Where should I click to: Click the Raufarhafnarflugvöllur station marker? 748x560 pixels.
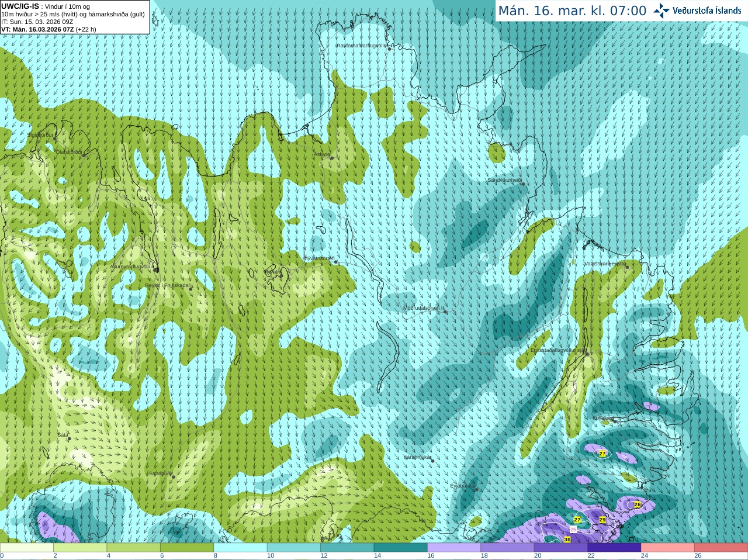tap(390, 49)
